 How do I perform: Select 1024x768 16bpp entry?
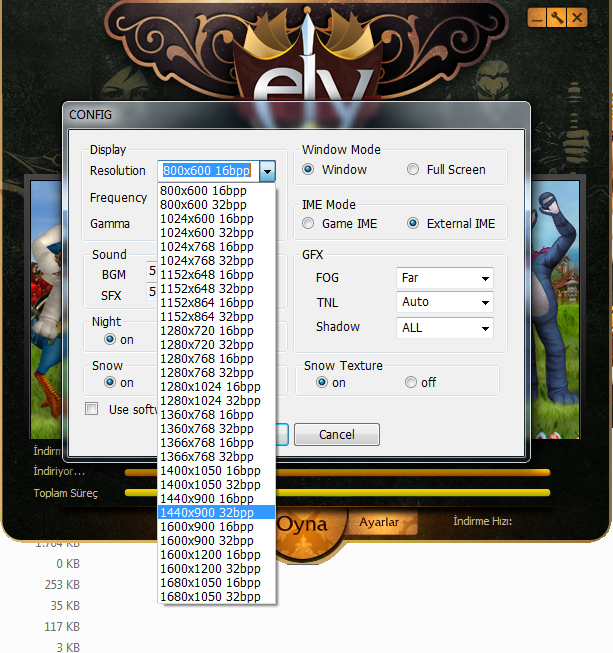217,247
